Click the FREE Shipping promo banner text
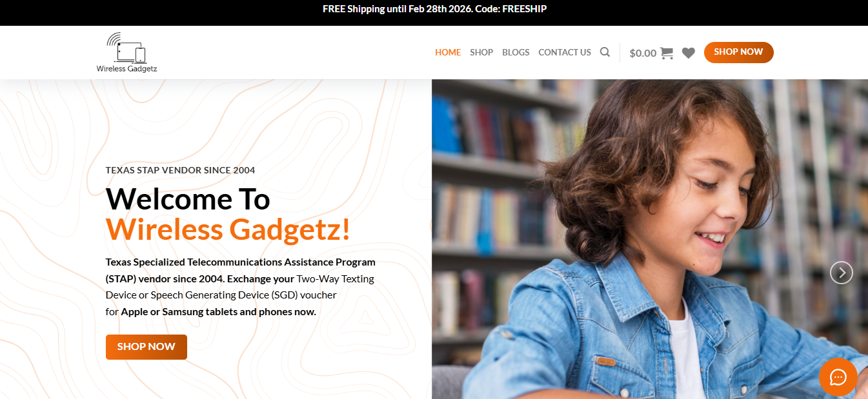 click(x=434, y=9)
